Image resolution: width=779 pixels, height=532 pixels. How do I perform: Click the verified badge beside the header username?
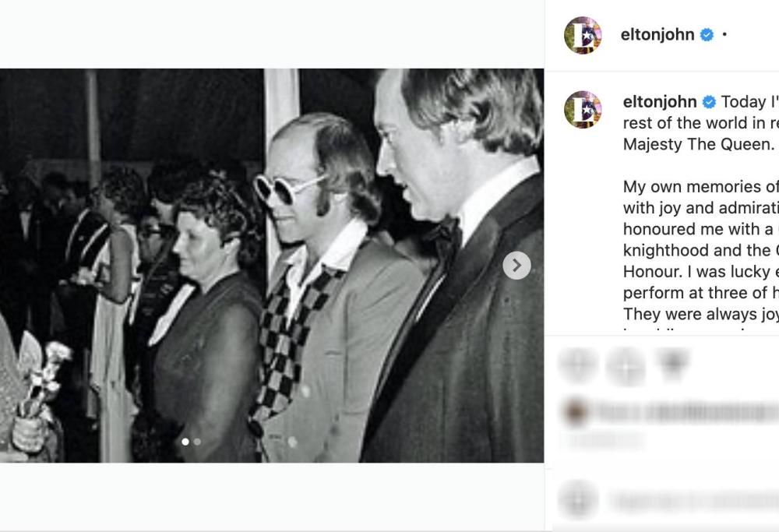coord(705,34)
